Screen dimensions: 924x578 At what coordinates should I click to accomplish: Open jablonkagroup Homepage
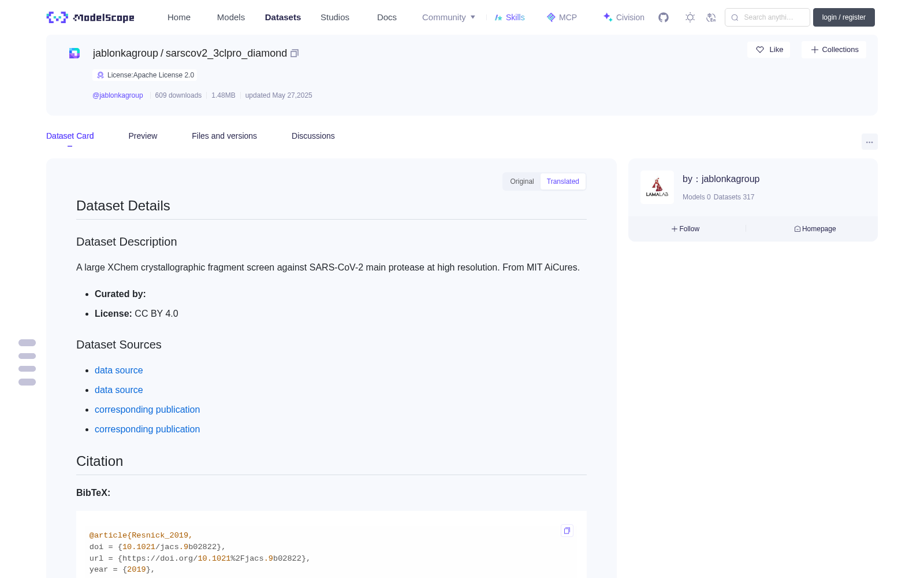point(815,229)
